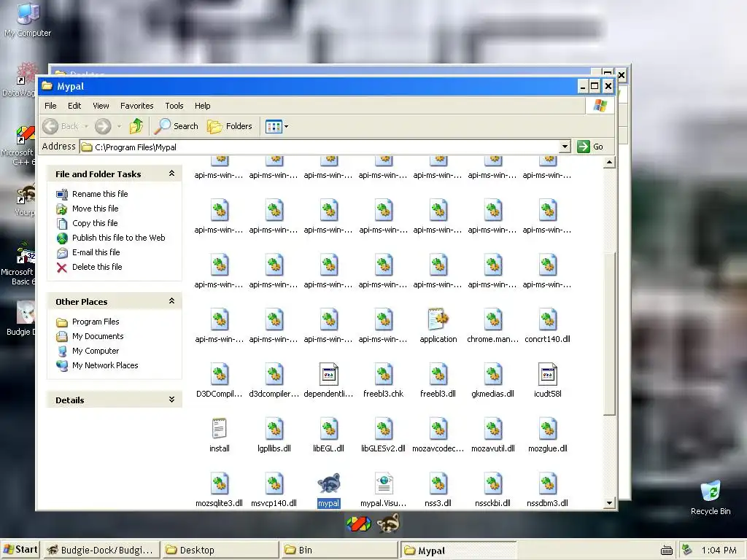Select the freebl3.dll file icon

pyautogui.click(x=438, y=374)
